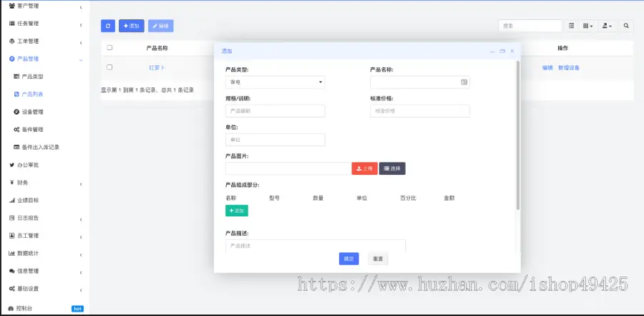
Task: Click the blue 确定 confirm button
Action: 348,259
